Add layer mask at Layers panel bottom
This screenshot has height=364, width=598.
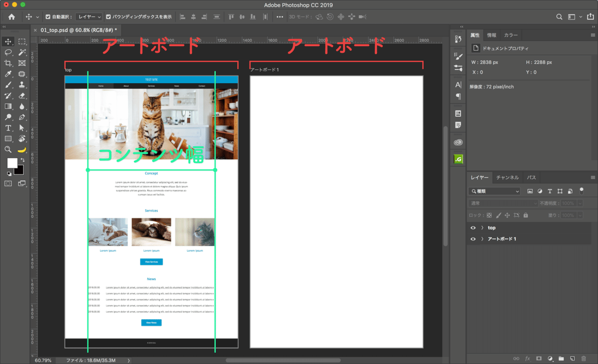point(539,358)
